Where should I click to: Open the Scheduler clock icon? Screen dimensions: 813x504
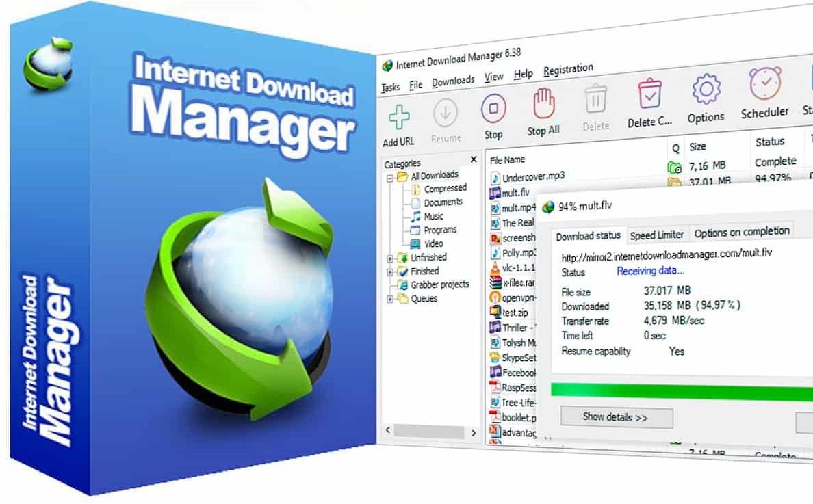tap(765, 83)
